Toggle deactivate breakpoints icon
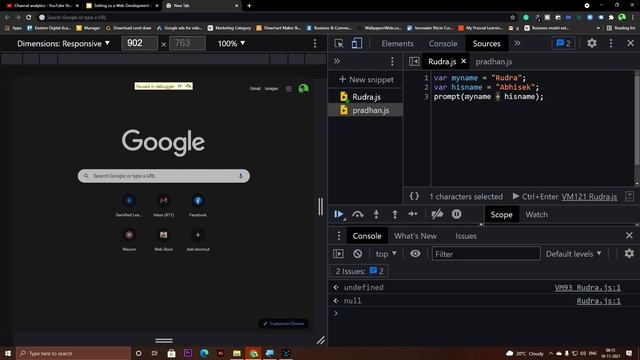The height and width of the screenshot is (360, 640). (437, 214)
